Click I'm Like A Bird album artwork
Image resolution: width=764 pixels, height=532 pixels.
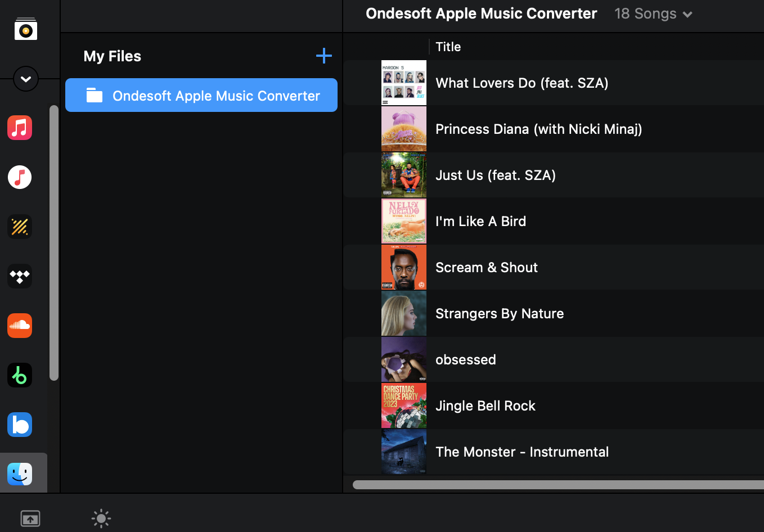(404, 221)
